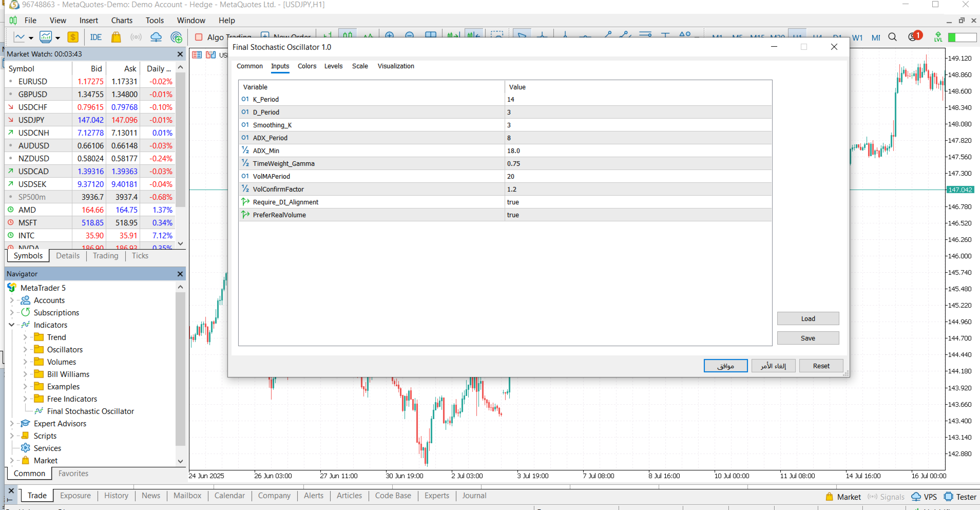Image resolution: width=980 pixels, height=510 pixels.
Task: Expand the Subscriptions tree node
Action: click(x=12, y=312)
